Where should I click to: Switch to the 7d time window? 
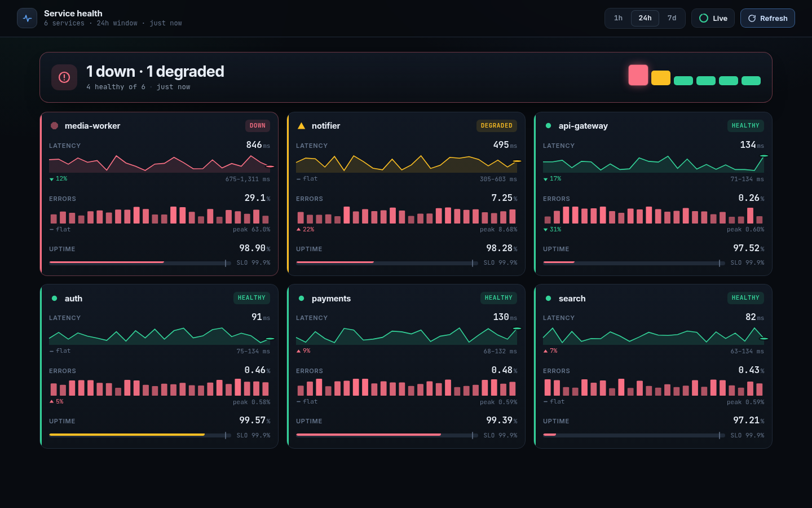[672, 18]
